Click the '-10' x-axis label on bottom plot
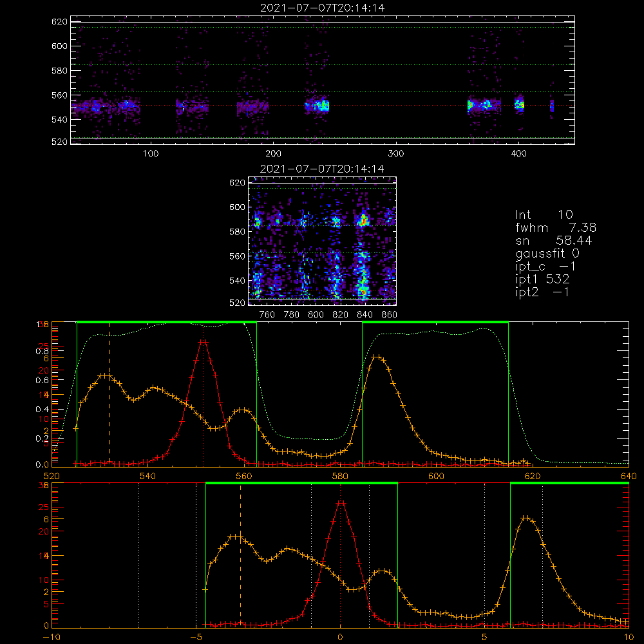The width and height of the screenshot is (644, 644). click(x=52, y=638)
